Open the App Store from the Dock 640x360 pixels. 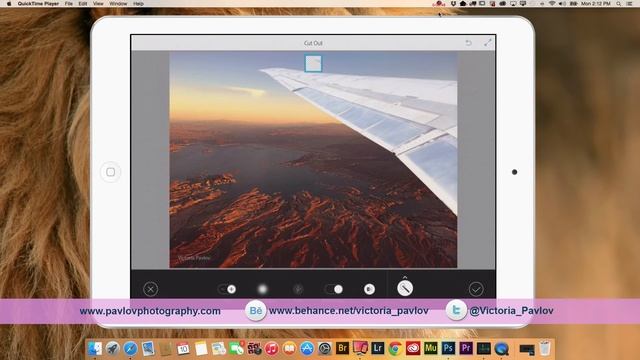click(307, 348)
